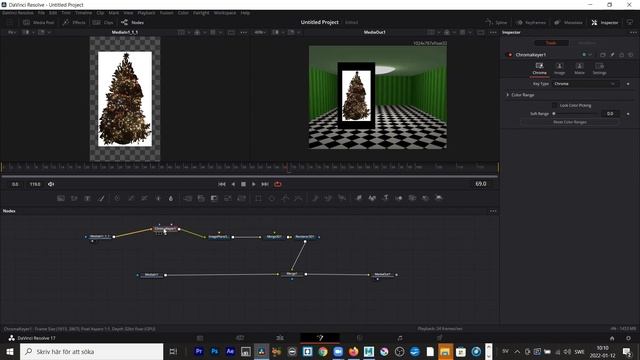Click the current frame field 69.0

pyautogui.click(x=481, y=184)
